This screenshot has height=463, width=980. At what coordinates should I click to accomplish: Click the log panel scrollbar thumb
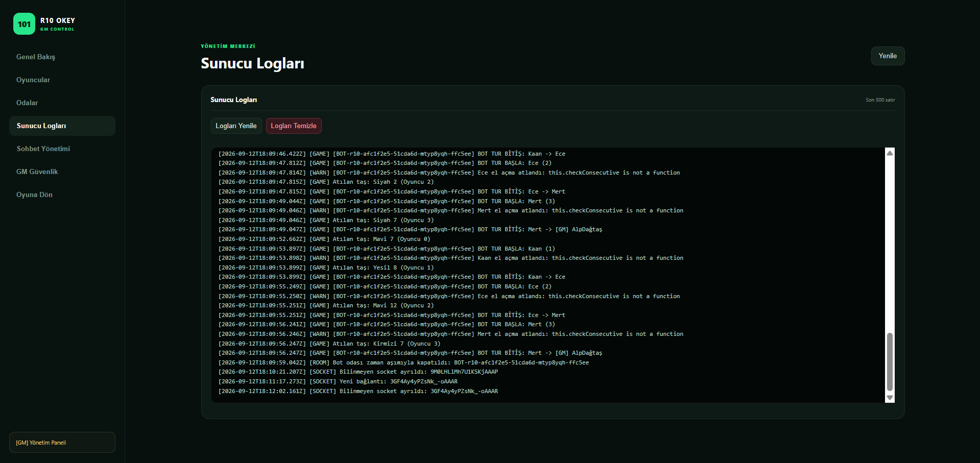click(x=890, y=361)
